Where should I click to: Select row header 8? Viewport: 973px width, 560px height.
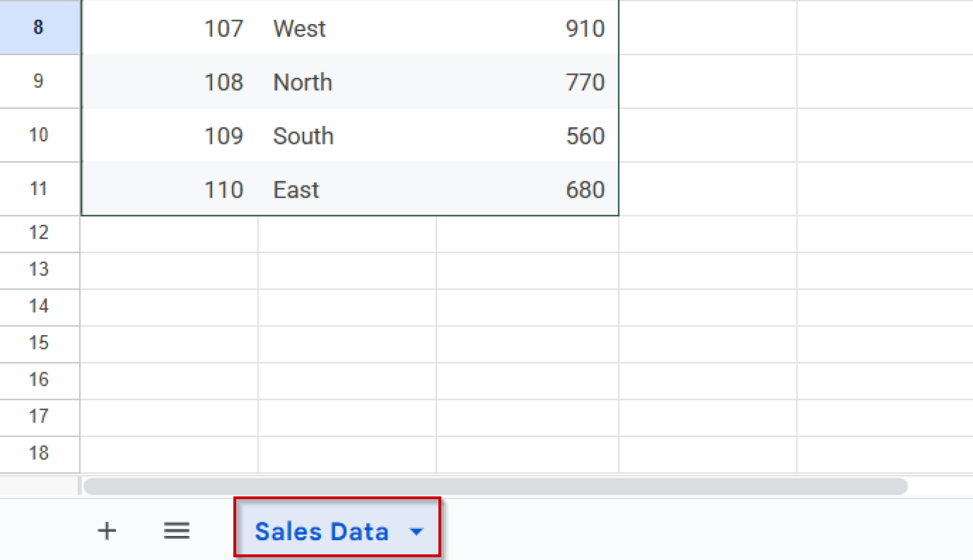pyautogui.click(x=39, y=28)
